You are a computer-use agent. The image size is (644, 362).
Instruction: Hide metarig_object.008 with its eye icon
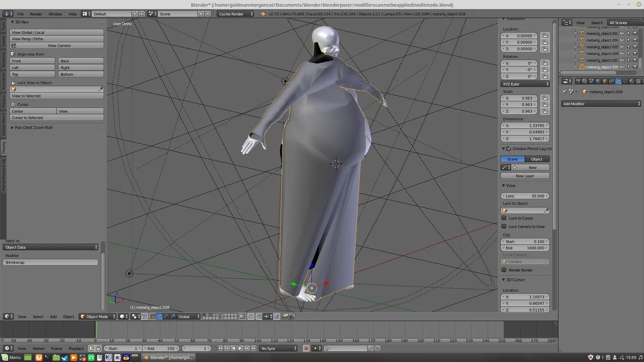tap(622, 67)
